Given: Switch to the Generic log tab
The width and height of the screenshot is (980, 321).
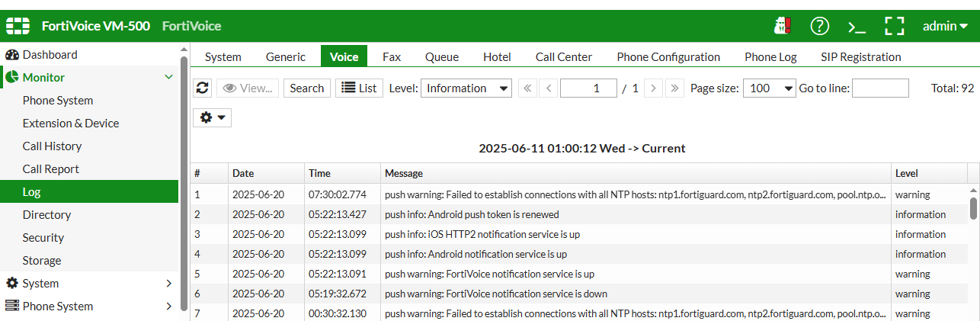Looking at the screenshot, I should tap(286, 57).
